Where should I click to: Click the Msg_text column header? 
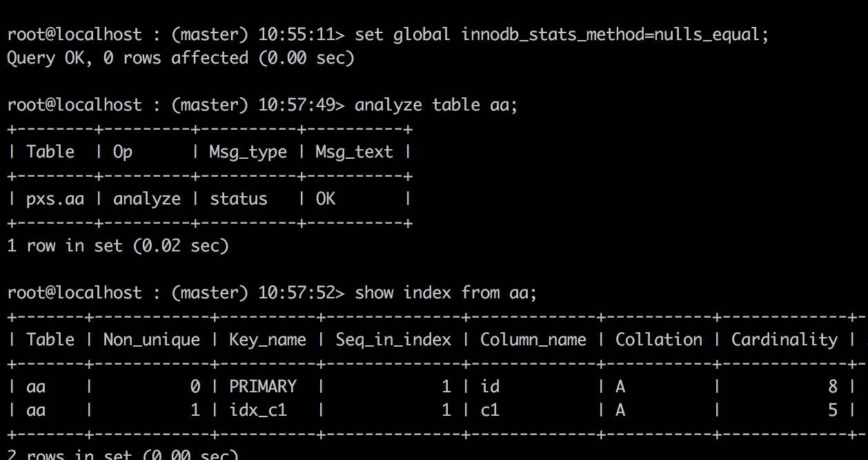pos(354,152)
